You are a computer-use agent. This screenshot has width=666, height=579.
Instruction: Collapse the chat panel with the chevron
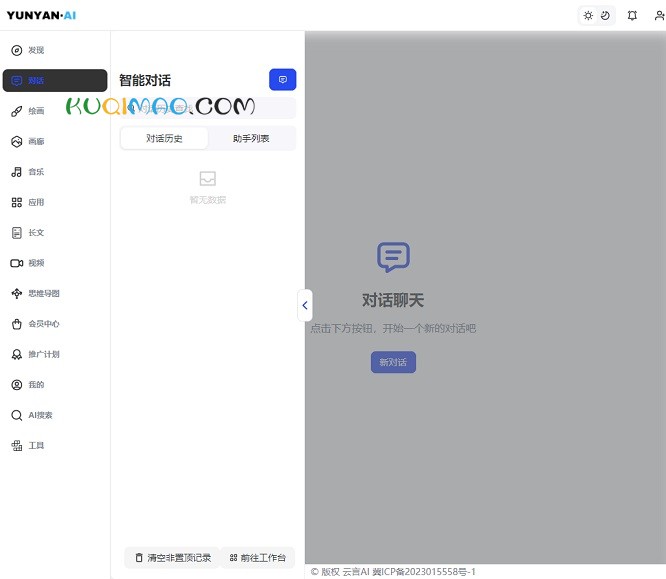click(x=305, y=305)
